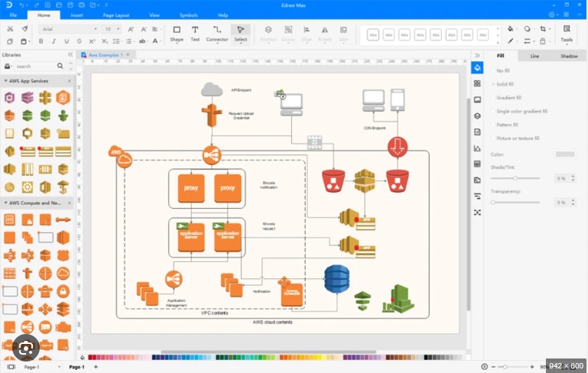
Task: Click the cut scissors icon
Action: point(10,29)
